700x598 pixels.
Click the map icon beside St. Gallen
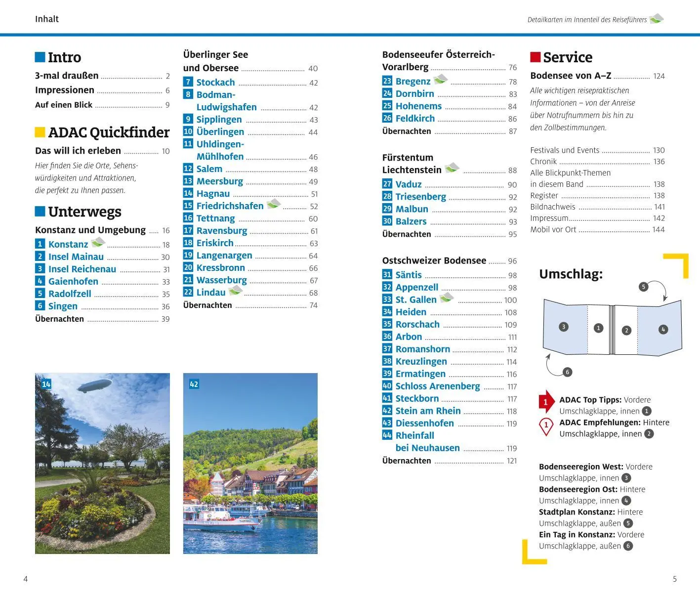click(447, 297)
